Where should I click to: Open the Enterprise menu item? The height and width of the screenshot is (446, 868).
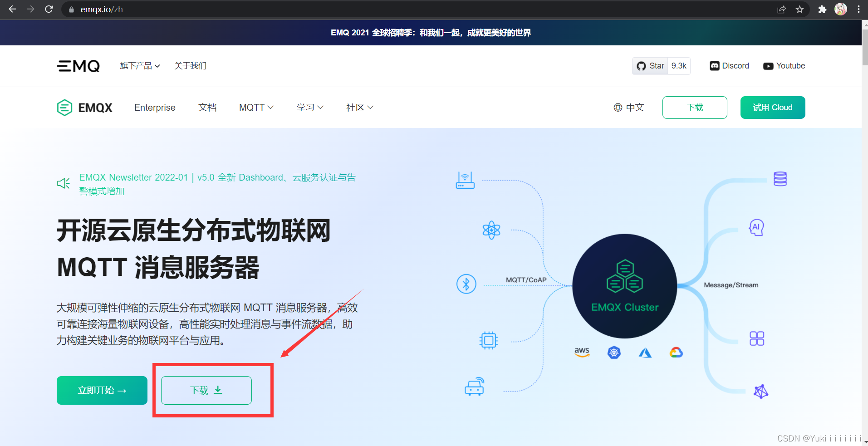[155, 108]
